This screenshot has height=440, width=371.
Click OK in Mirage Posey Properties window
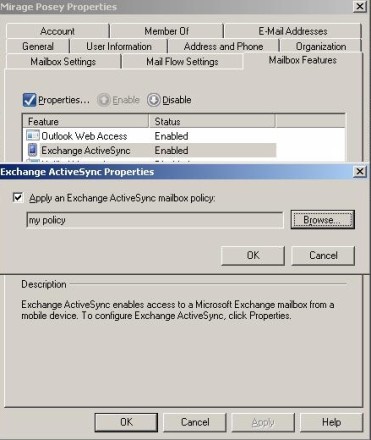coord(126,422)
